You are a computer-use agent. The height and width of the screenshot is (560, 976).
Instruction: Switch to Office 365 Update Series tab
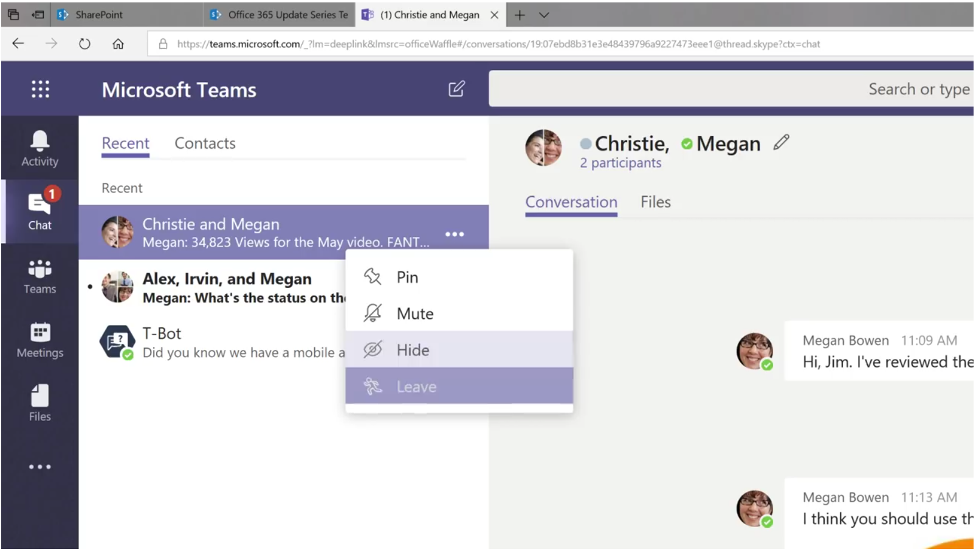(280, 15)
